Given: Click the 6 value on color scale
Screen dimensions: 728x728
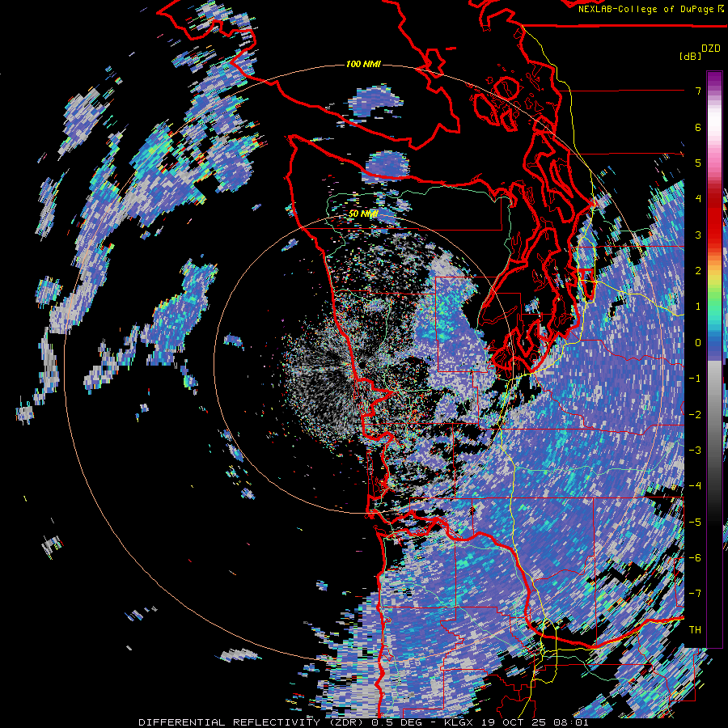Looking at the screenshot, I should pos(698,127).
